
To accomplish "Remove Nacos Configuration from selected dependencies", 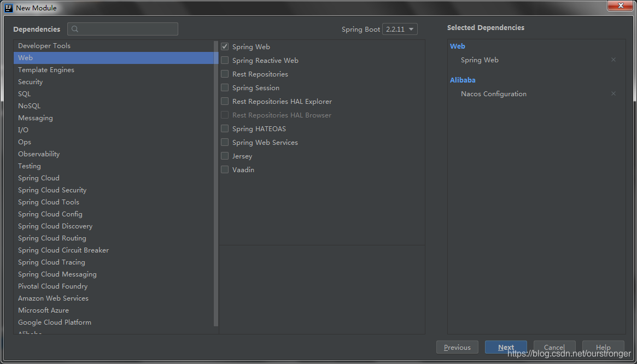I will coord(613,94).
